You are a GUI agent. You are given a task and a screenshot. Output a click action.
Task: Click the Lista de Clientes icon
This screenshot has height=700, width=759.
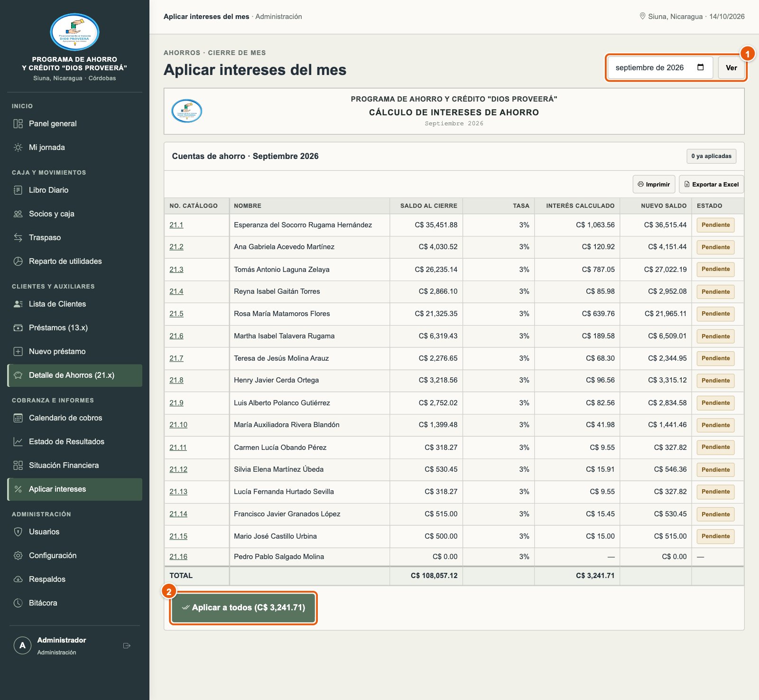coord(18,304)
